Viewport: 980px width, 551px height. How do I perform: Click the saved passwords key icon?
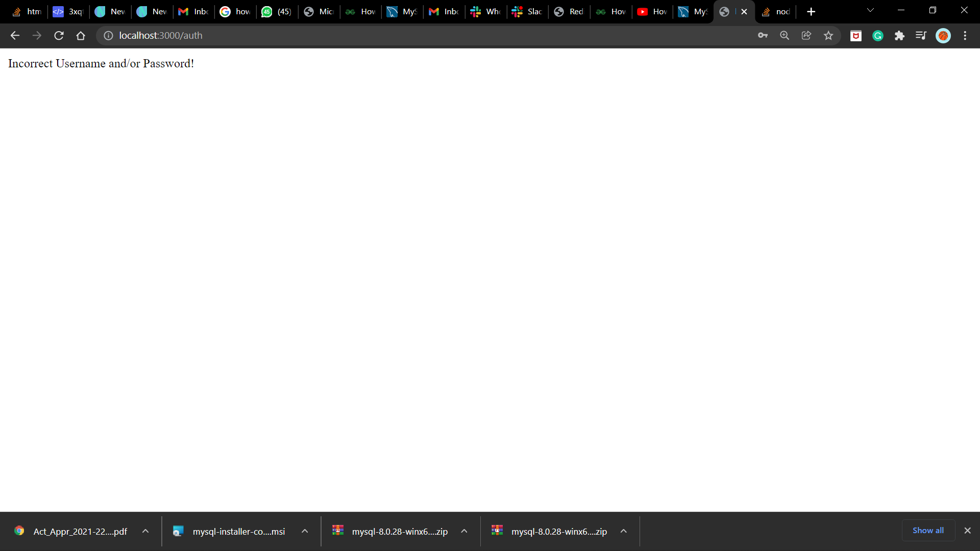click(763, 36)
